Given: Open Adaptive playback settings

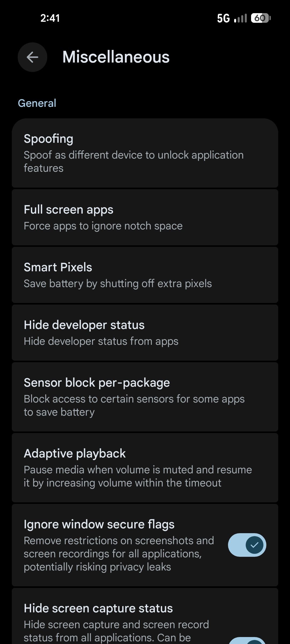Looking at the screenshot, I should click(x=145, y=468).
